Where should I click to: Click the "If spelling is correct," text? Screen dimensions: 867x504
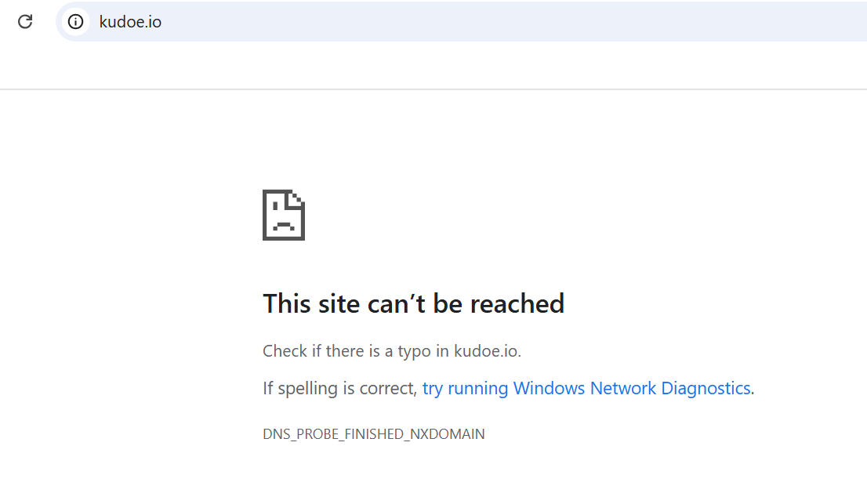(x=339, y=388)
